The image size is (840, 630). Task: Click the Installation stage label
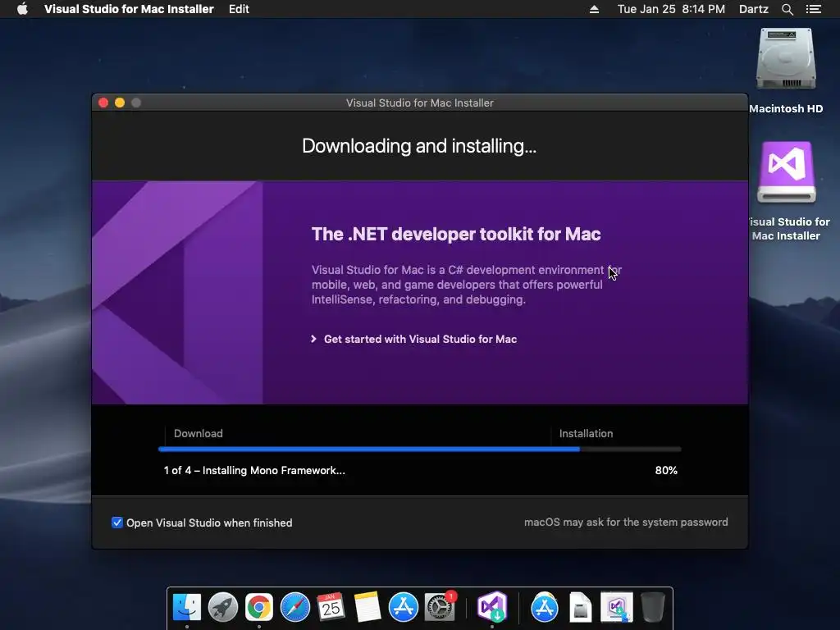586,433
